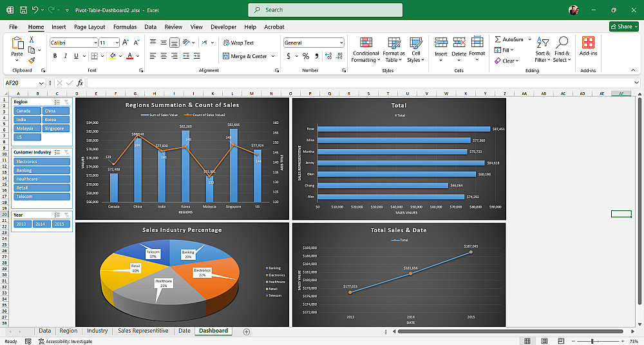Open the Developer ribbon tab
This screenshot has width=644, height=345.
223,26
